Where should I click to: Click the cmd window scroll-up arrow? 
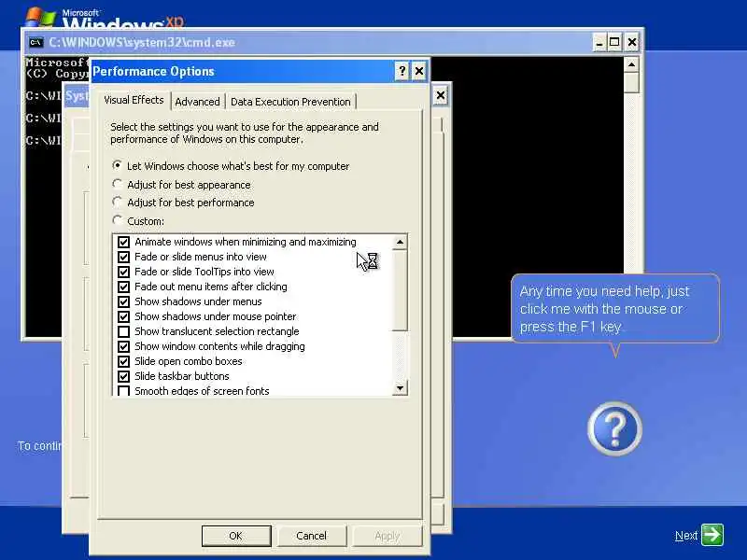click(x=631, y=64)
